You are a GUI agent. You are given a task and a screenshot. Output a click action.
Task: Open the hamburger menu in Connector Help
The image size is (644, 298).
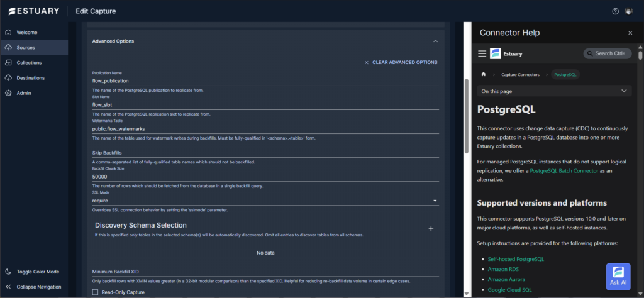pyautogui.click(x=482, y=54)
